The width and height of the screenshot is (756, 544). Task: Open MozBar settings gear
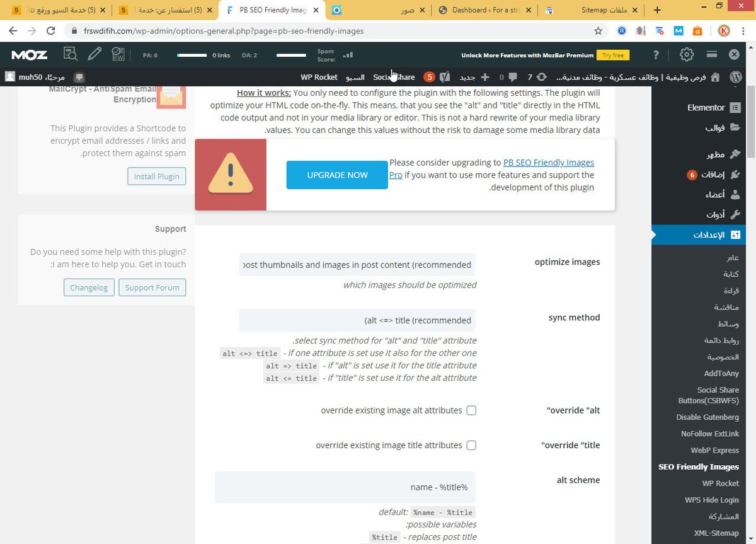(687, 55)
